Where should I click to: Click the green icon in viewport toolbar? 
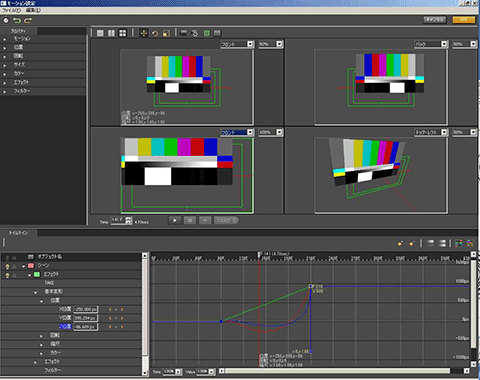pos(207,33)
